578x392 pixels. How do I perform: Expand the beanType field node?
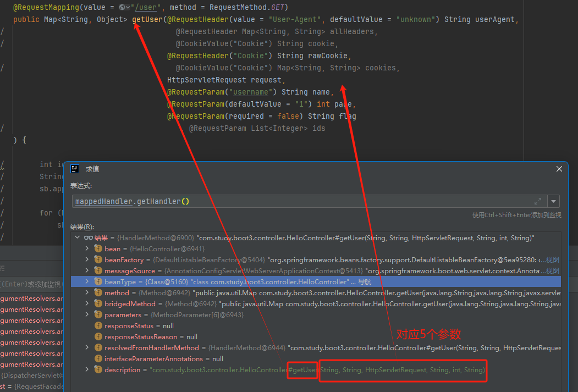click(87, 281)
